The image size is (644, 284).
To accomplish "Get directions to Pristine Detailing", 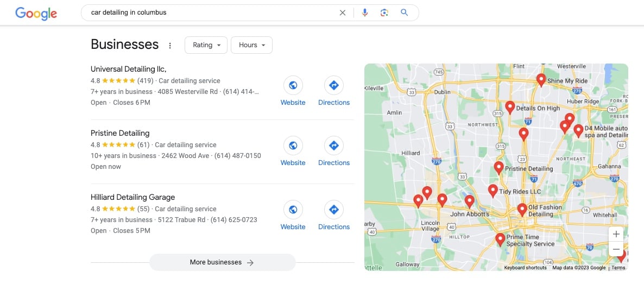I will click(334, 146).
